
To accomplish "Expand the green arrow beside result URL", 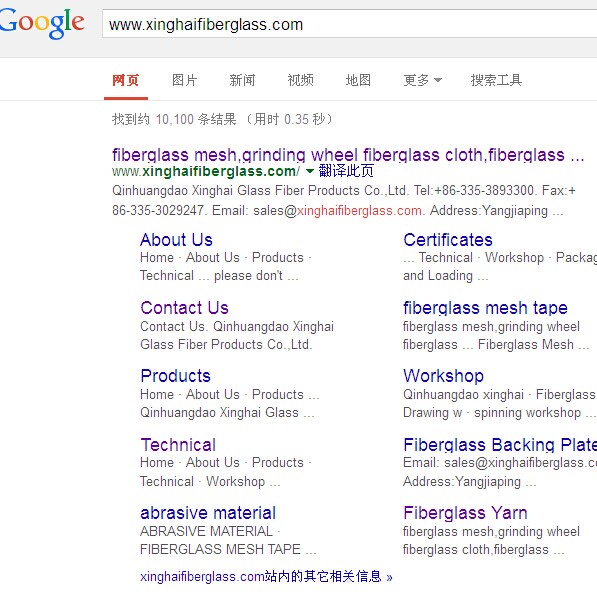I will (309, 171).
